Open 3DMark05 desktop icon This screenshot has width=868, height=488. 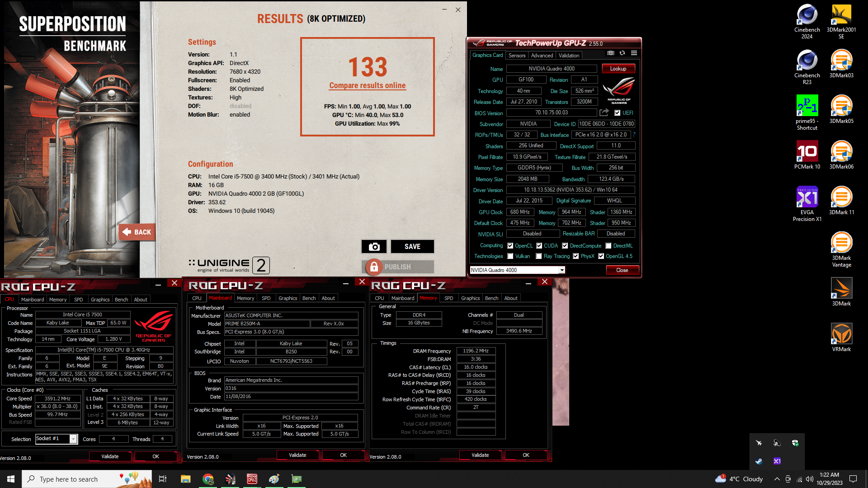click(x=841, y=109)
